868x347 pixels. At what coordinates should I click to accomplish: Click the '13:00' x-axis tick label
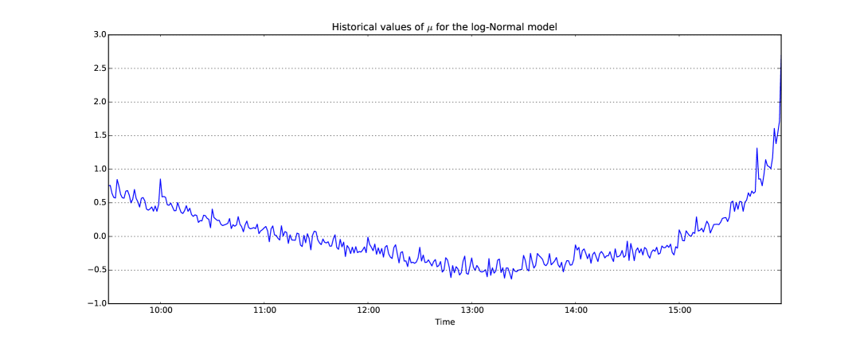click(x=471, y=311)
